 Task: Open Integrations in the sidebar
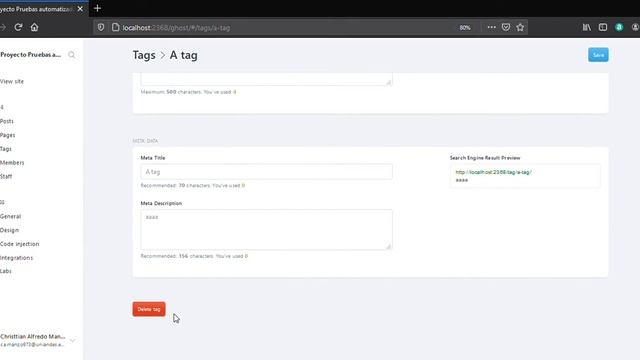(17, 258)
